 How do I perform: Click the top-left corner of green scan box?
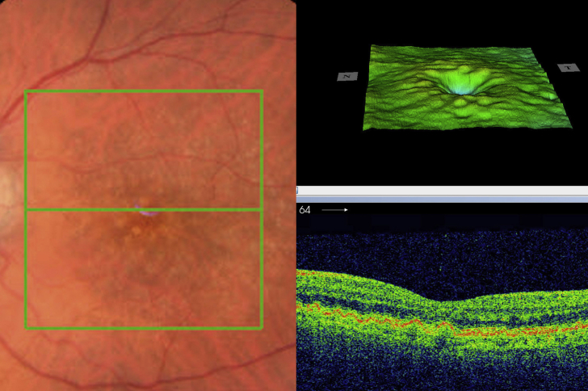click(26, 92)
